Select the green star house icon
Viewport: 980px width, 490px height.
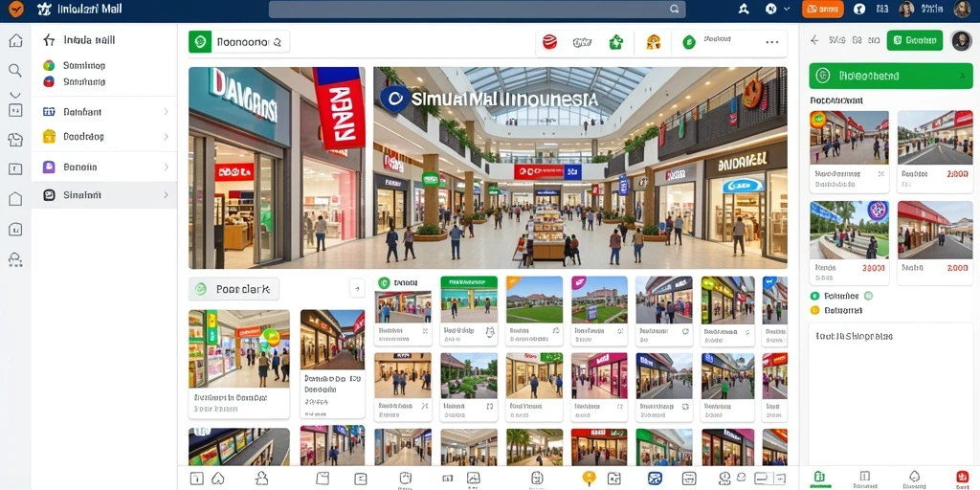pyautogui.click(x=616, y=42)
